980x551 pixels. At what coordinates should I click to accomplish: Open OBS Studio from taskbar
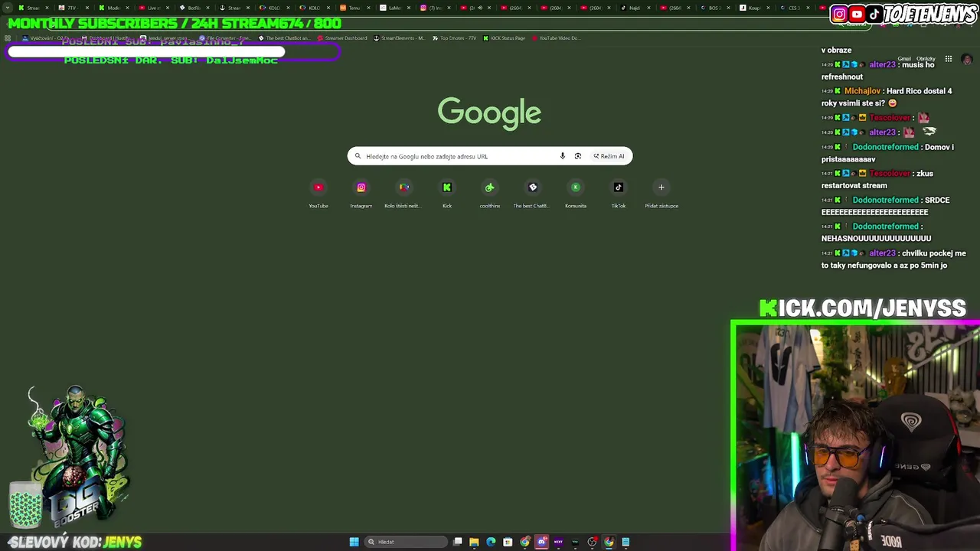click(592, 542)
